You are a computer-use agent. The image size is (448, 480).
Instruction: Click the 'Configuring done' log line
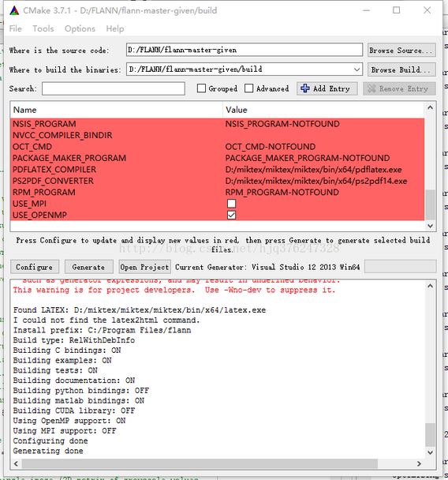click(50, 441)
